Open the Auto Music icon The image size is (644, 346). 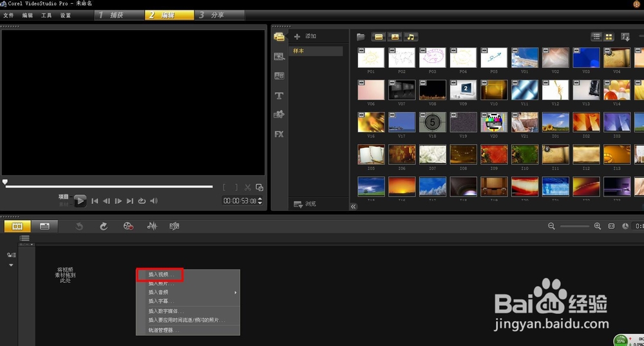coord(175,226)
